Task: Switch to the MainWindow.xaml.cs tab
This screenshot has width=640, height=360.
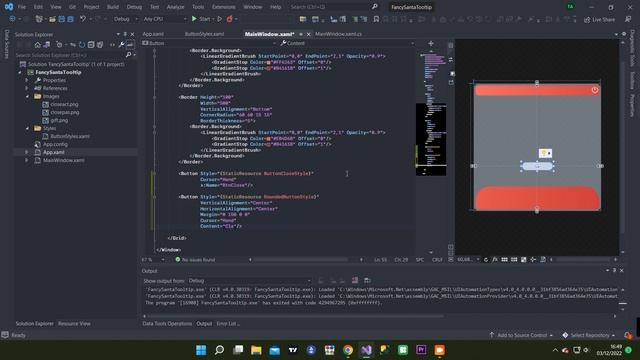Action: (338, 34)
